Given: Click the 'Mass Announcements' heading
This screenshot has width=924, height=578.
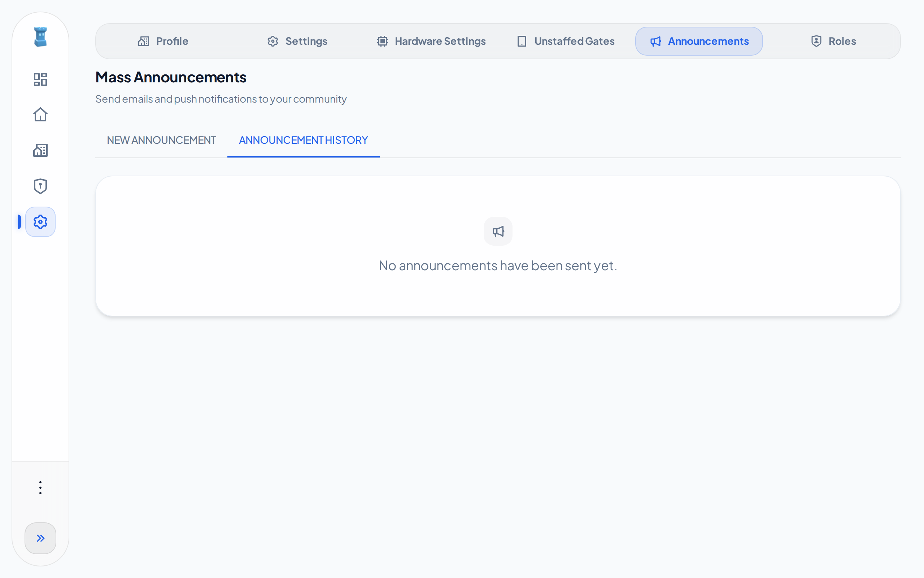Looking at the screenshot, I should pos(171,77).
